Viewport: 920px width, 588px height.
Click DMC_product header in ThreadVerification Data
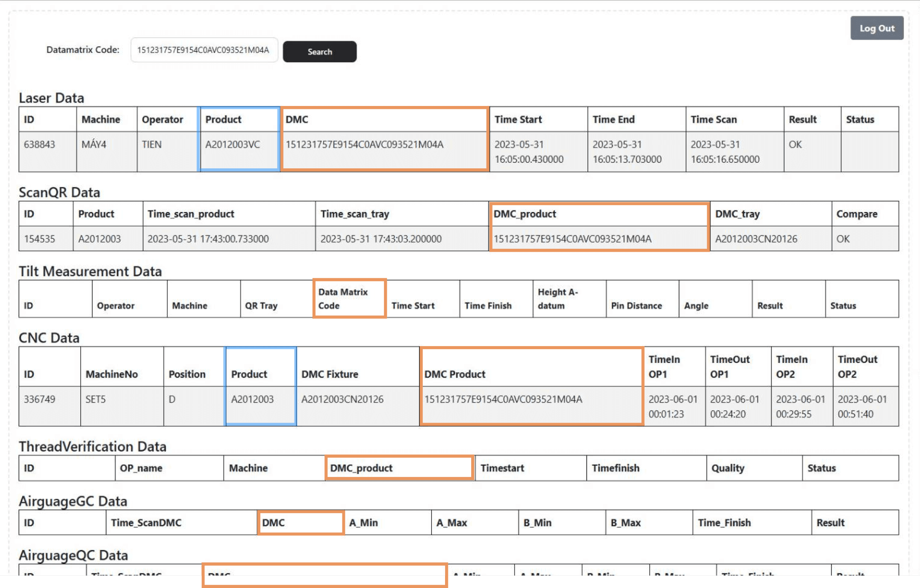361,468
